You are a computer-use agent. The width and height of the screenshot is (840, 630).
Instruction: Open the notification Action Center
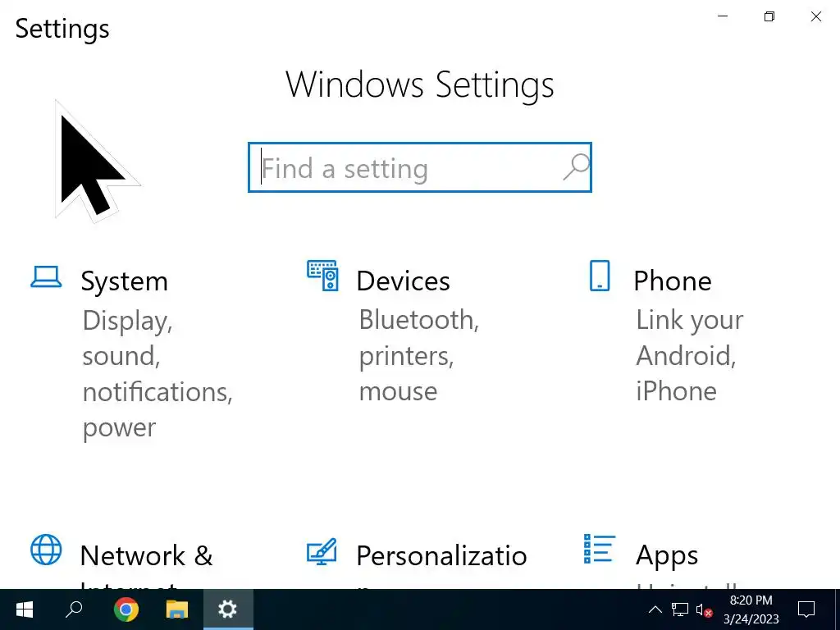[x=806, y=609]
